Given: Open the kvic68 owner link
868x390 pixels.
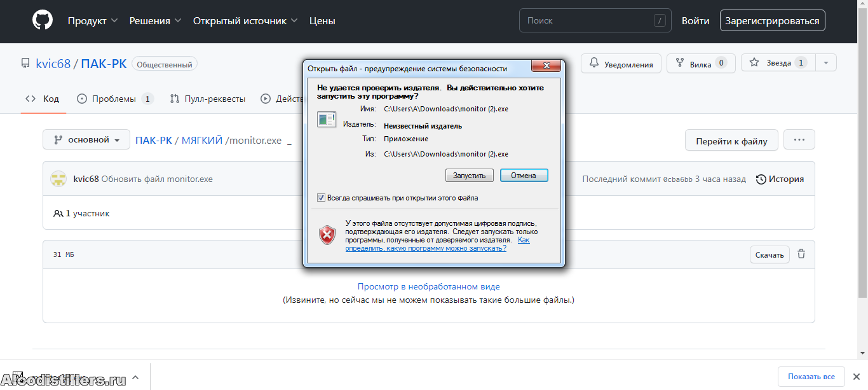Looking at the screenshot, I should pyautogui.click(x=53, y=64).
